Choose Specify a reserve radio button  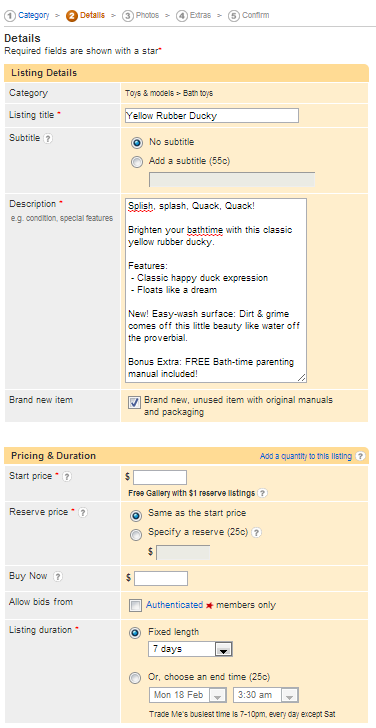pos(136,535)
